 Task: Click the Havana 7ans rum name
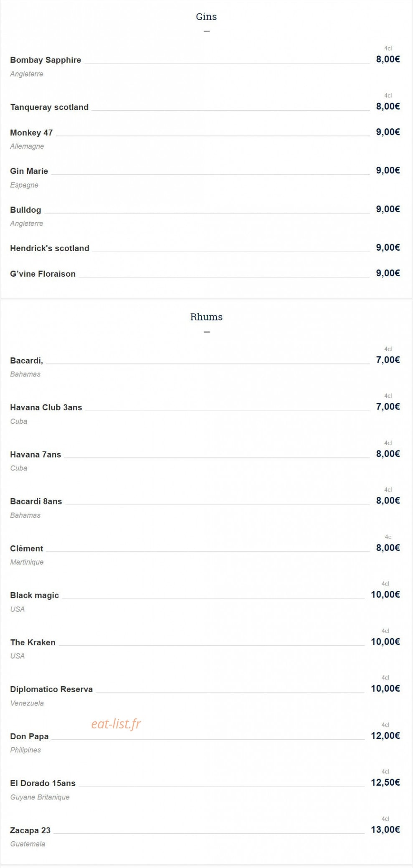click(35, 454)
